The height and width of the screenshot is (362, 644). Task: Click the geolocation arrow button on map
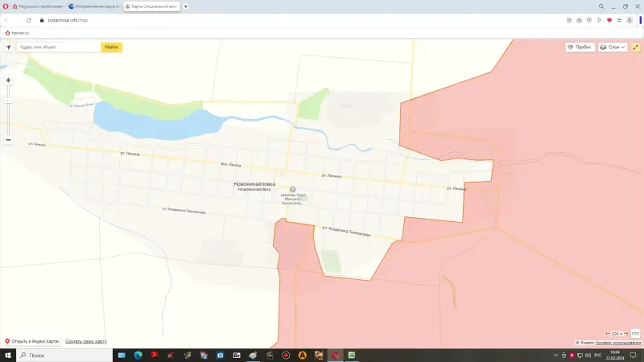(8, 47)
